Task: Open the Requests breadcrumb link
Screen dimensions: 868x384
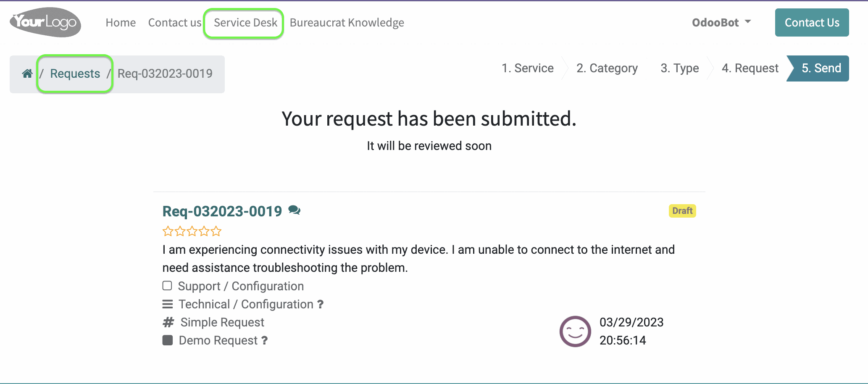Action: pos(75,74)
